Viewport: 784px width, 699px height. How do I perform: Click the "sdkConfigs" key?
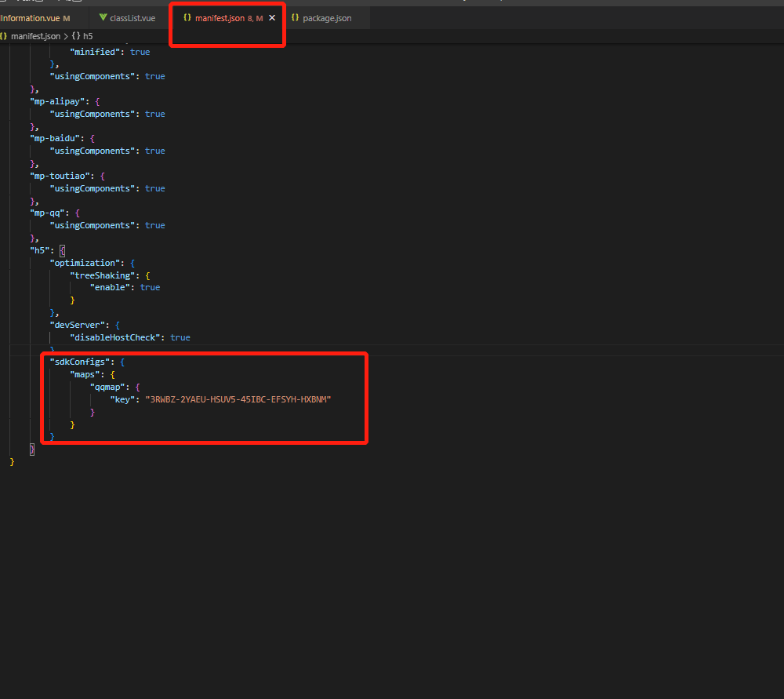tap(80, 362)
